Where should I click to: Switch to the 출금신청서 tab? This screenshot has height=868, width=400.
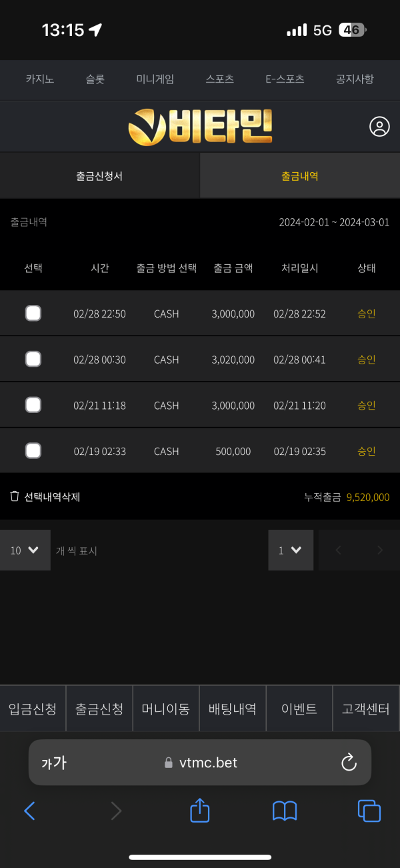[99, 176]
